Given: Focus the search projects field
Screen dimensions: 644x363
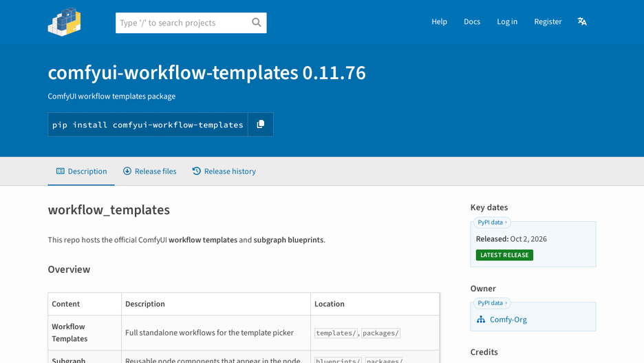Looking at the screenshot, I should pyautogui.click(x=191, y=23).
